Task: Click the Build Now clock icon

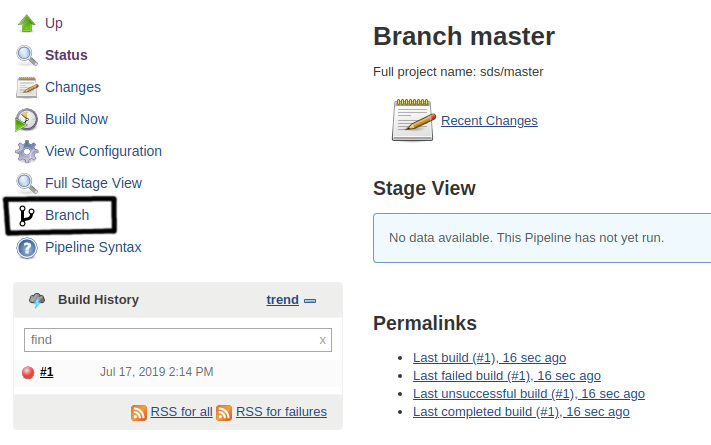Action: coord(26,119)
